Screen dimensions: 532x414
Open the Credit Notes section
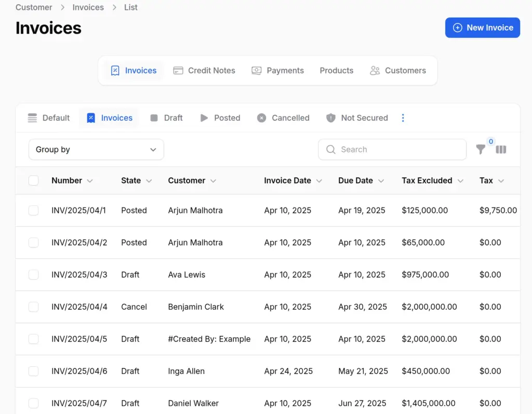tap(204, 71)
